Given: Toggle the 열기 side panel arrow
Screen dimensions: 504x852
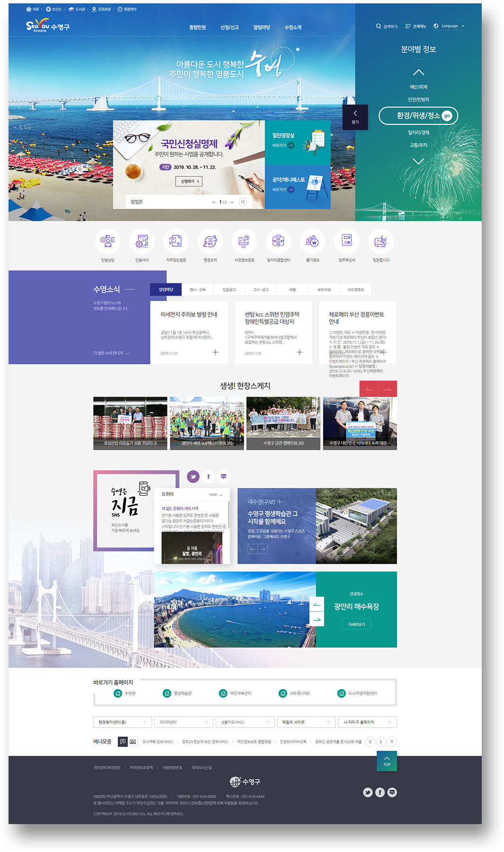Looking at the screenshot, I should click(x=355, y=117).
